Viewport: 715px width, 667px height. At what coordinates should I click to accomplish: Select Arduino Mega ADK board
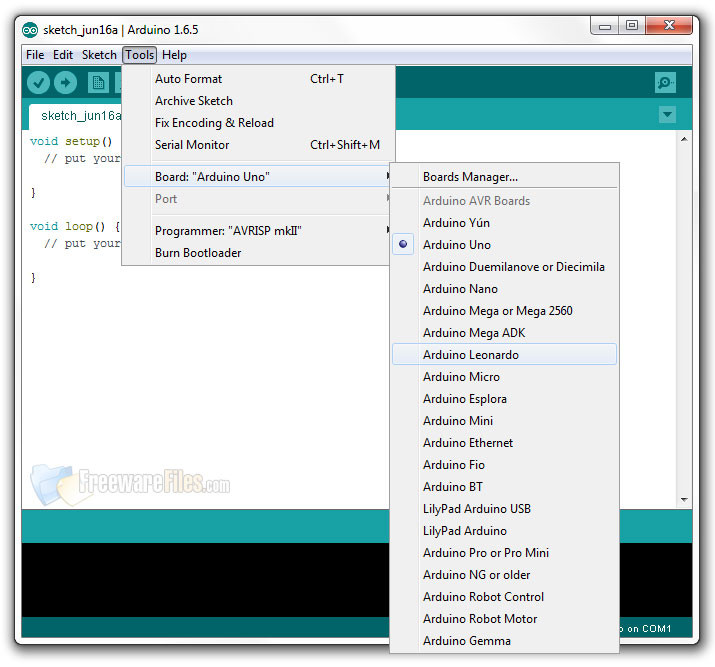(x=504, y=333)
